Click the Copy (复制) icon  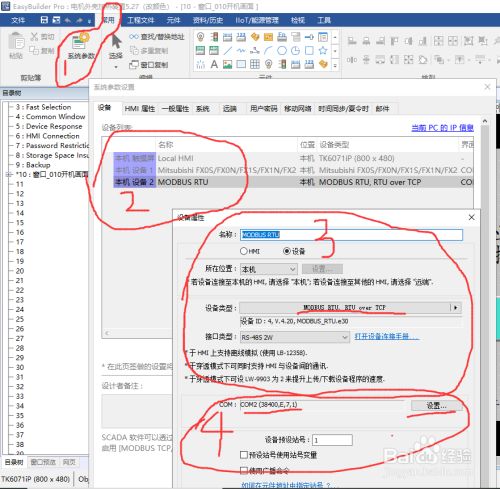(34, 50)
